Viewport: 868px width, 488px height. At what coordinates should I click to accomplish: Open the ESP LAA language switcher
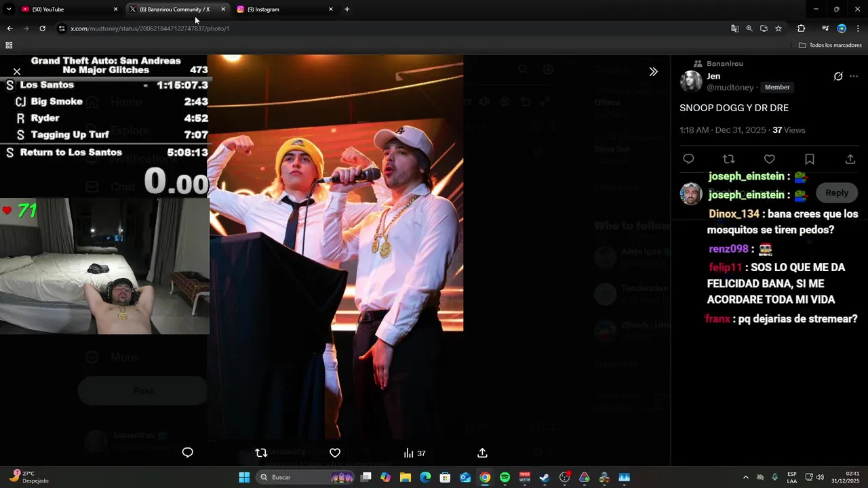coord(792,477)
